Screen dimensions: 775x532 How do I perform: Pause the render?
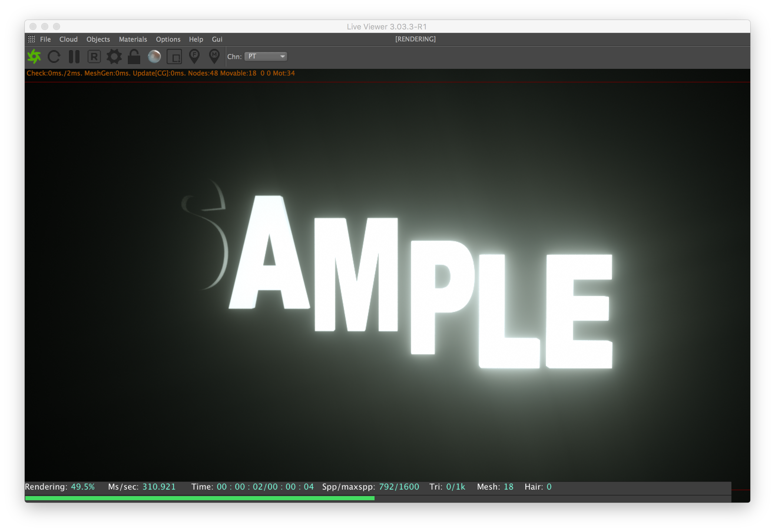[74, 56]
